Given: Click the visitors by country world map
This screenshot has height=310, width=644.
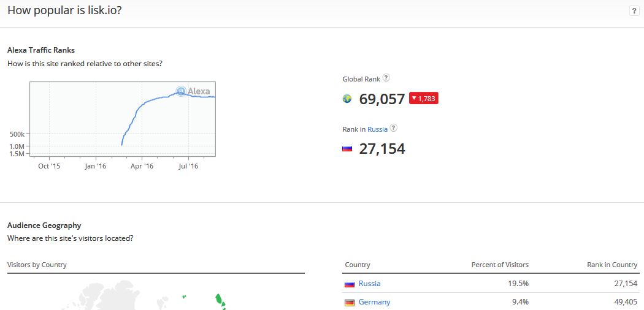Looking at the screenshot, I should point(156,295).
